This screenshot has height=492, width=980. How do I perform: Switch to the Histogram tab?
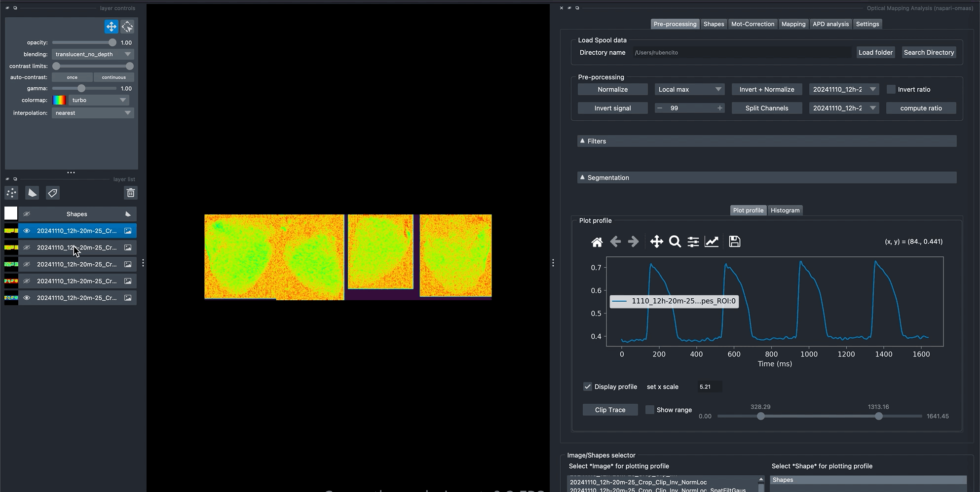pyautogui.click(x=785, y=210)
